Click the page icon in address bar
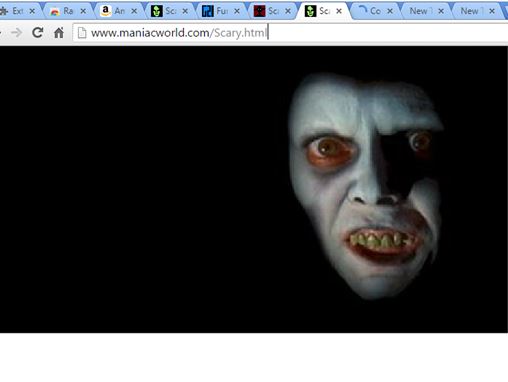This screenshot has width=508, height=382. tap(82, 33)
